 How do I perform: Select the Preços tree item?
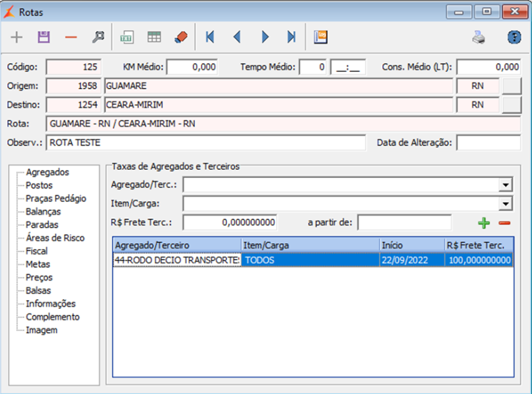(39, 277)
